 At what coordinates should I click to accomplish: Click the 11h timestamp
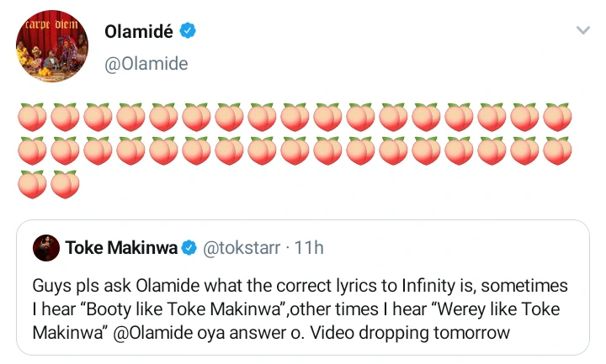309,247
